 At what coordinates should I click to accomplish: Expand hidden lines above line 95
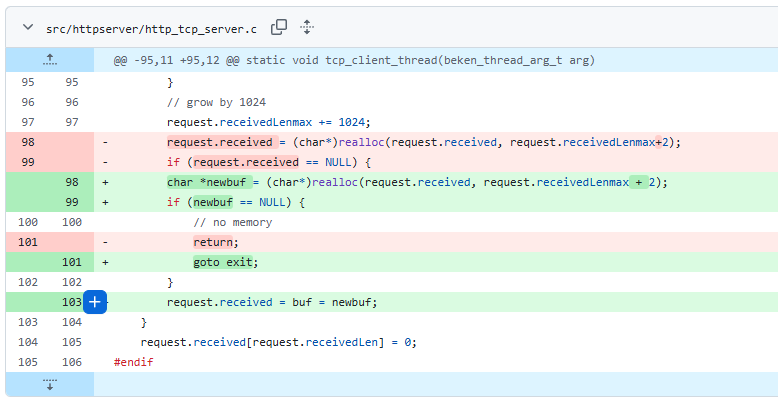tap(49, 60)
